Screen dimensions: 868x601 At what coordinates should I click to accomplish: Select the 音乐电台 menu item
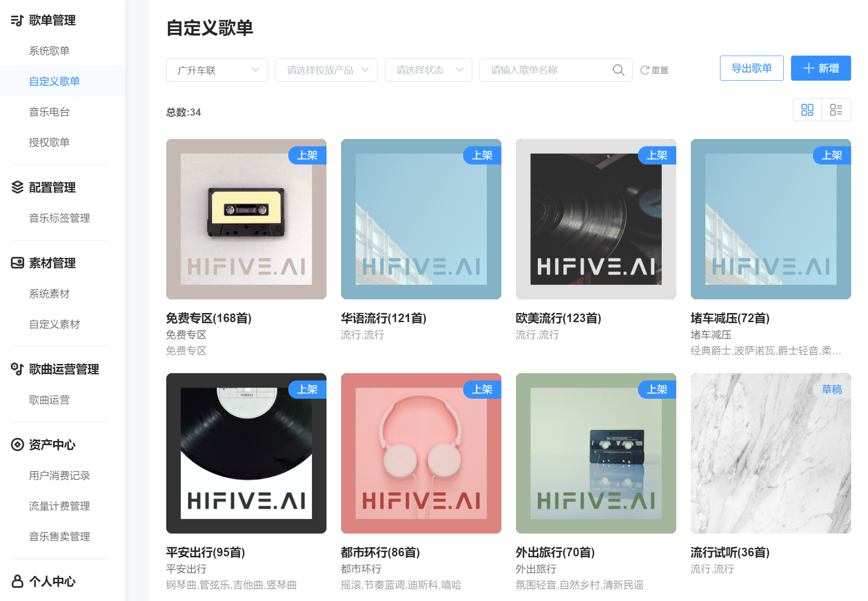pyautogui.click(x=49, y=112)
